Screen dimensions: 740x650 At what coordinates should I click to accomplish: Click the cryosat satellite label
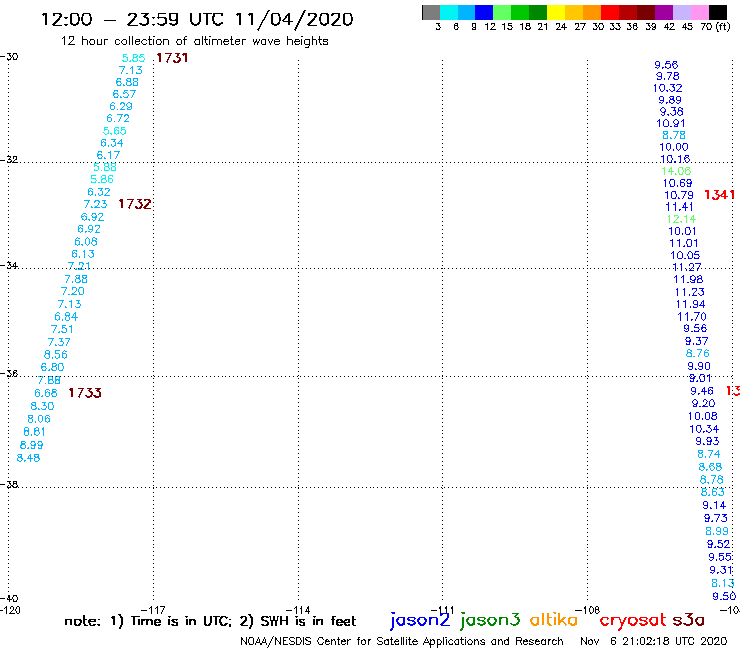point(633,620)
